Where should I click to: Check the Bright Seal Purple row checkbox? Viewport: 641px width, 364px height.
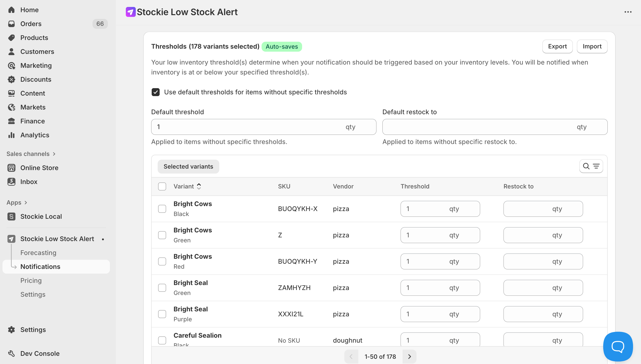[x=162, y=314]
